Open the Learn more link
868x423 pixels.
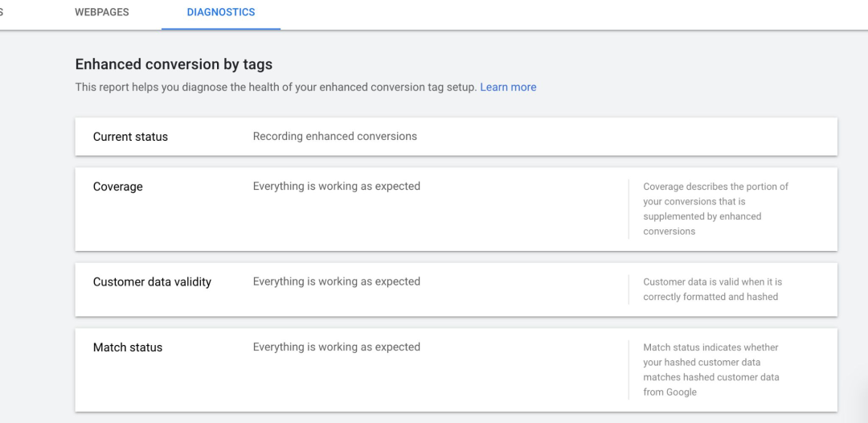tap(508, 87)
